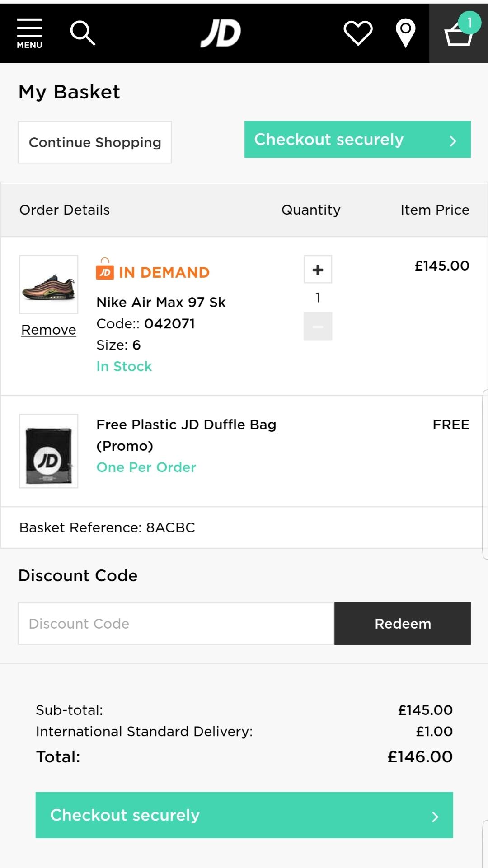Focus the Discount Code input field
488x868 pixels.
point(176,624)
